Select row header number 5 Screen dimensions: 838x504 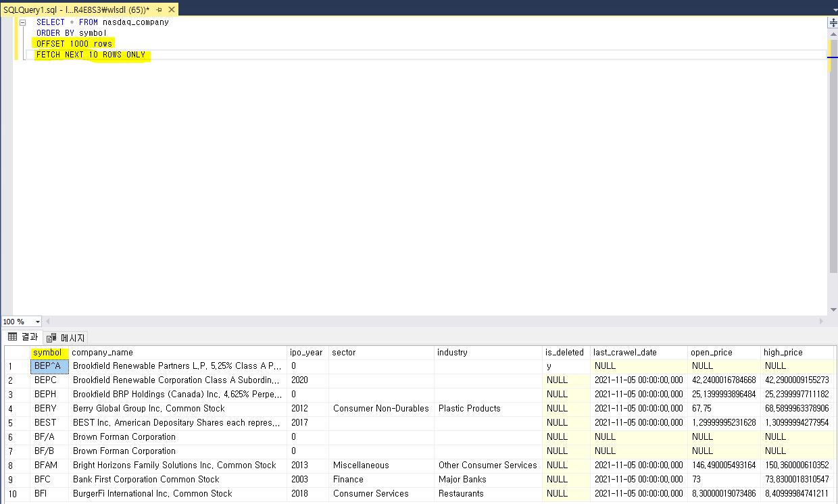(x=18, y=423)
